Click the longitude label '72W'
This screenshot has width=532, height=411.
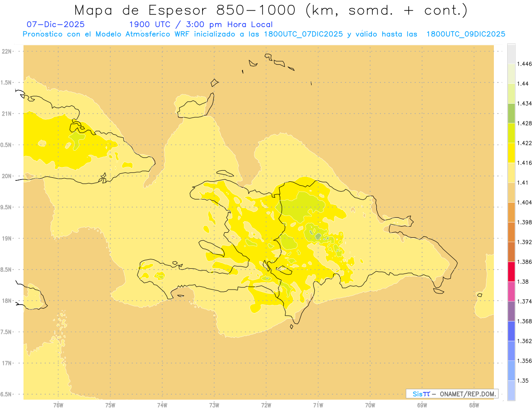[x=266, y=405]
